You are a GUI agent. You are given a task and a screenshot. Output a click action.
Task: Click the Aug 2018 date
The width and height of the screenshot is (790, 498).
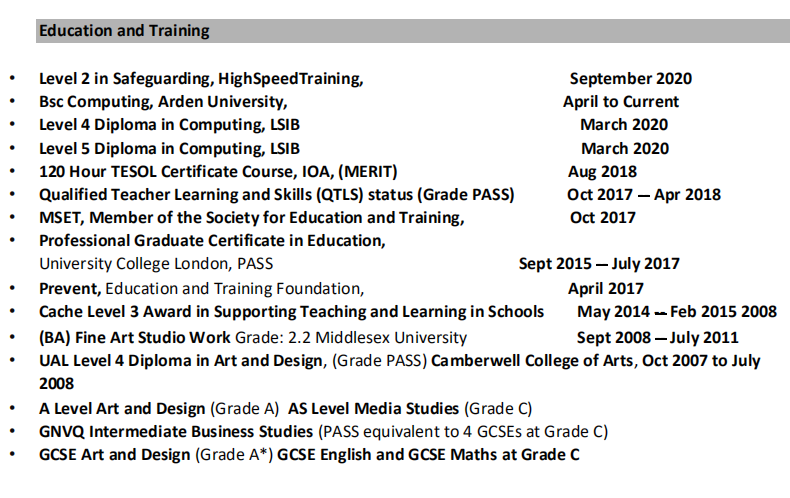point(602,172)
